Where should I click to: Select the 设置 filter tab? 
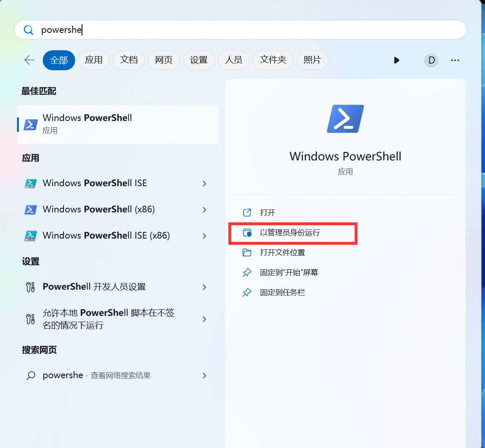click(x=198, y=60)
